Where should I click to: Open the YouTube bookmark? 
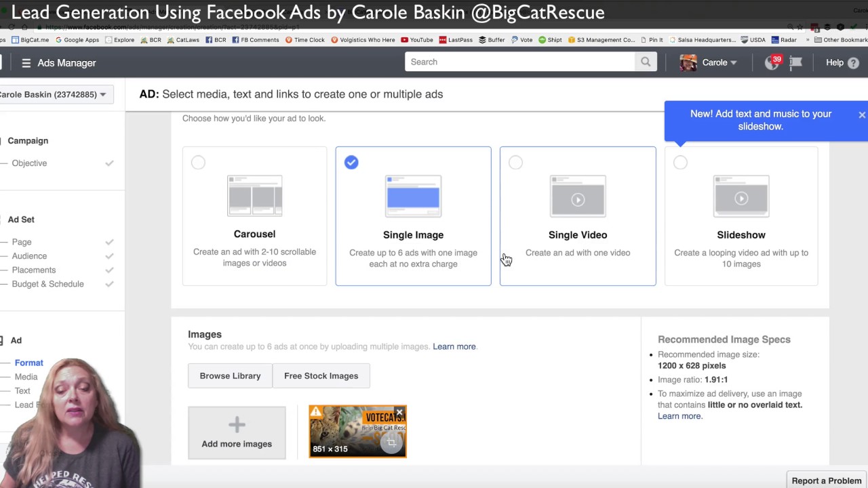[x=417, y=40]
